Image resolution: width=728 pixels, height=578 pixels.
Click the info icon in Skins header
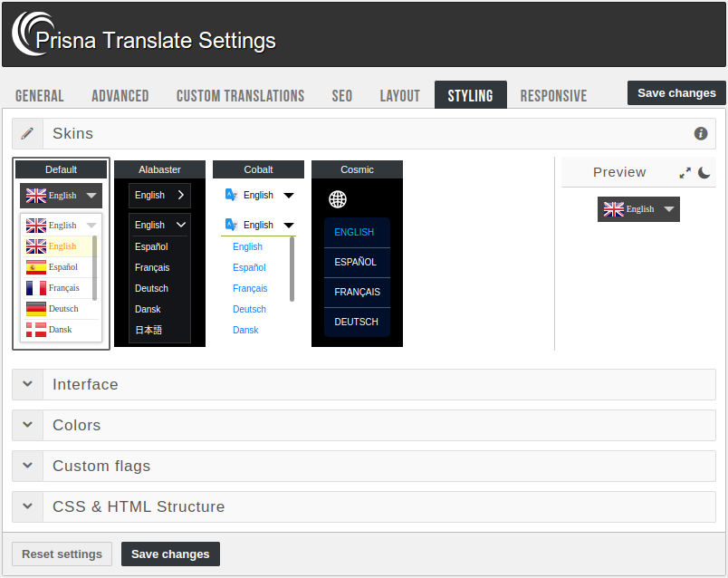(700, 133)
